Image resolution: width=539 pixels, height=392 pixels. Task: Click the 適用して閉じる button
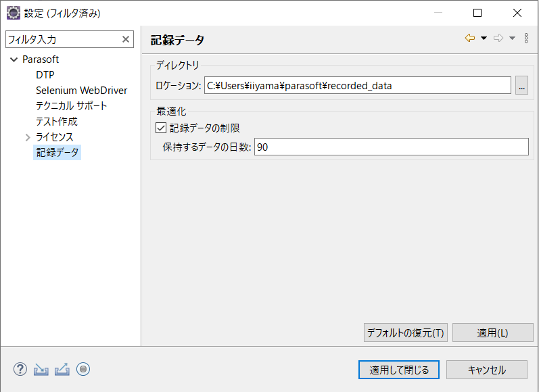coord(399,370)
